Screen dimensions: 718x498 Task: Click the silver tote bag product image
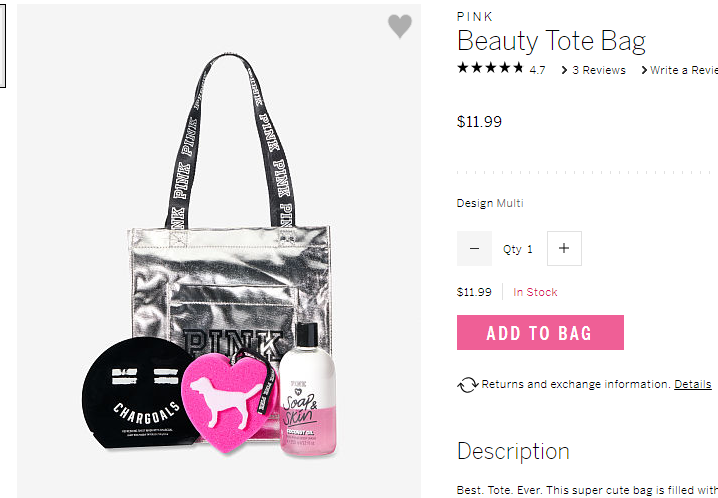(219, 251)
